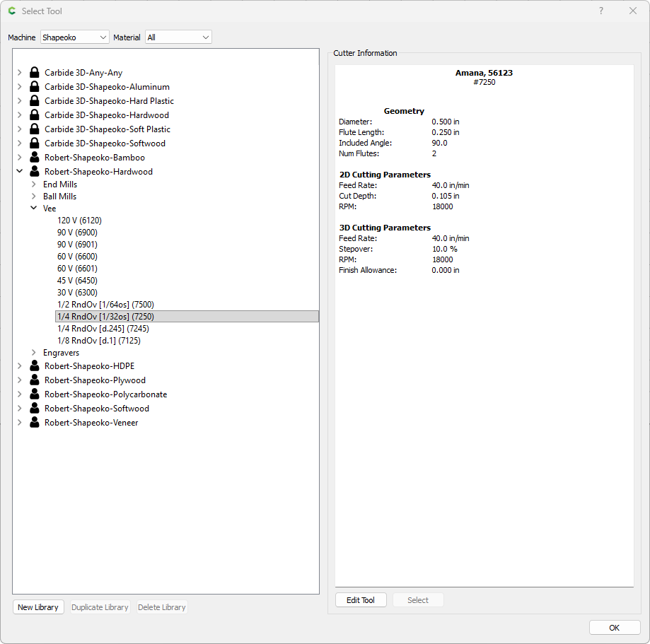Click the lock icon next to Carbide 3D-Any-Any
The image size is (650, 644).
click(34, 73)
